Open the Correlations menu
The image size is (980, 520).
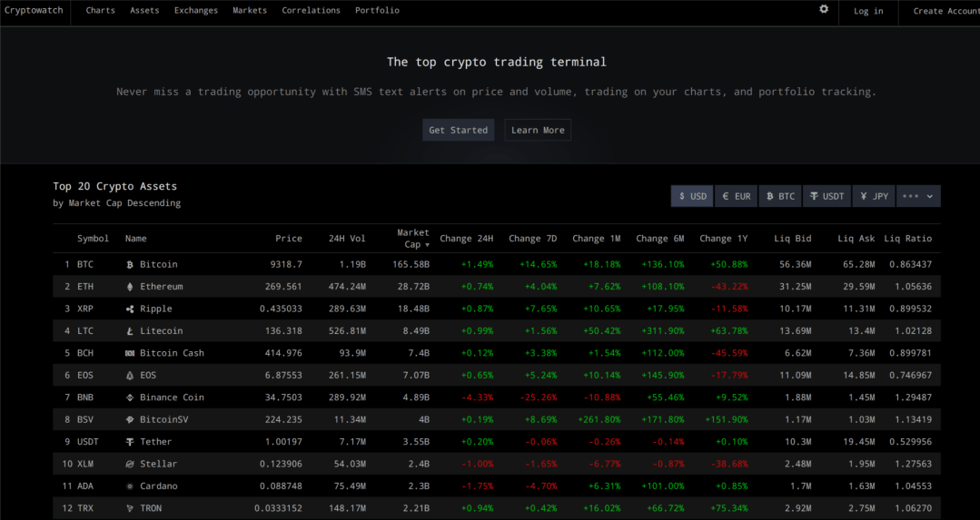pos(311,11)
